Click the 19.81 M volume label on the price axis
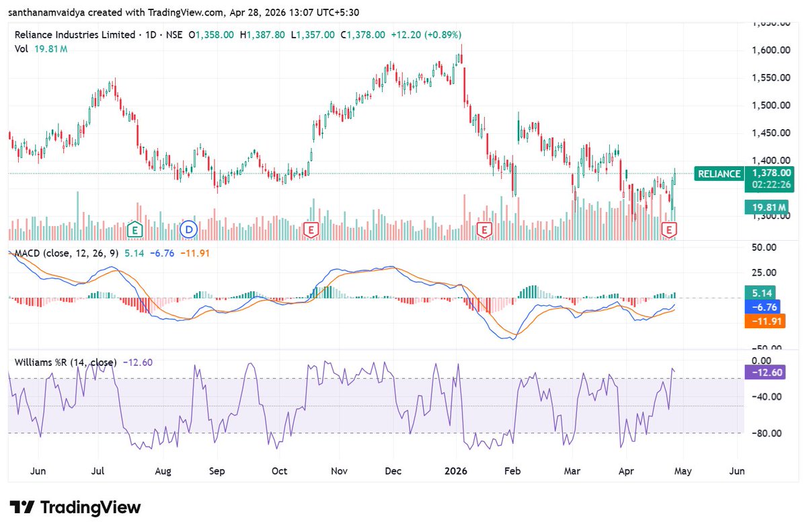This screenshot has width=807, height=532. pyautogui.click(x=766, y=207)
